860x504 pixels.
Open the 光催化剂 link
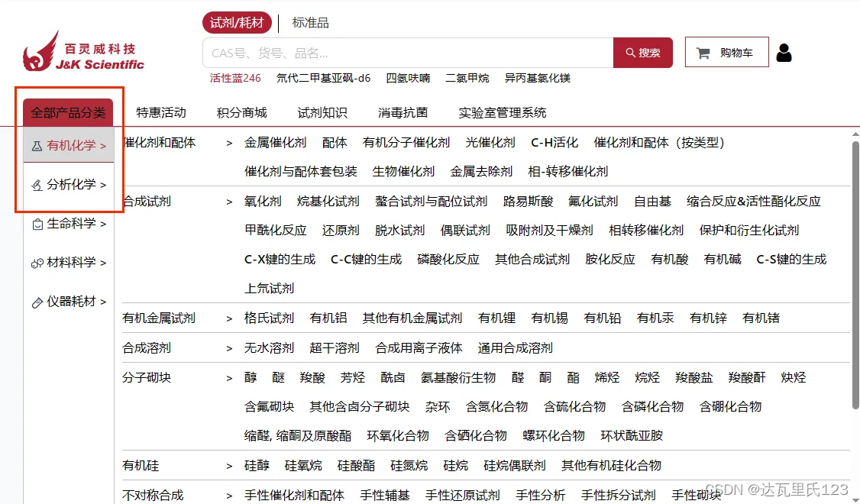[x=490, y=143]
